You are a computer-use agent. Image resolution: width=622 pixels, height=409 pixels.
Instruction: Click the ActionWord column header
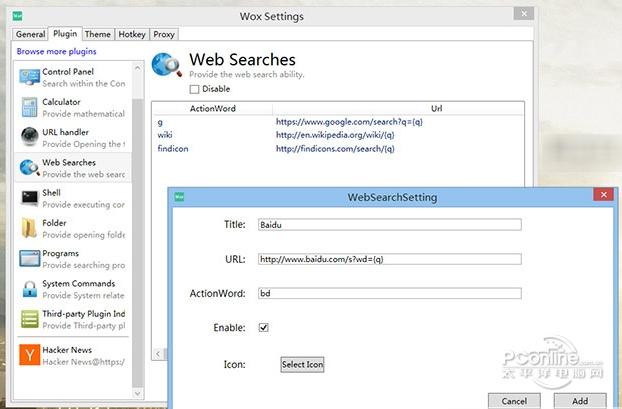click(x=213, y=108)
